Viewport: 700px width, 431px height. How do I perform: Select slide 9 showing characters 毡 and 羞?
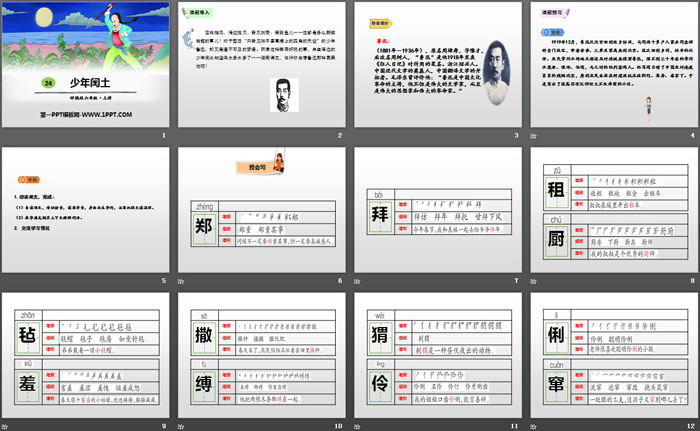pos(86,356)
